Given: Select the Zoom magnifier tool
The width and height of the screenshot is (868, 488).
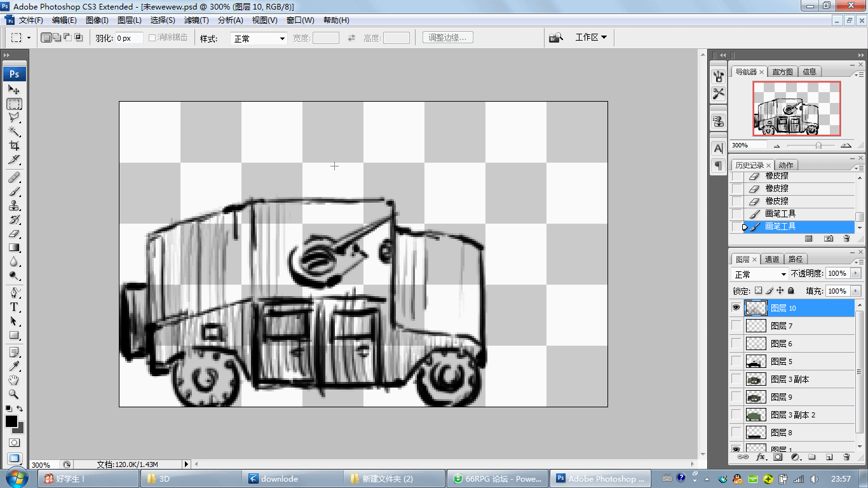Looking at the screenshot, I should click(x=14, y=394).
